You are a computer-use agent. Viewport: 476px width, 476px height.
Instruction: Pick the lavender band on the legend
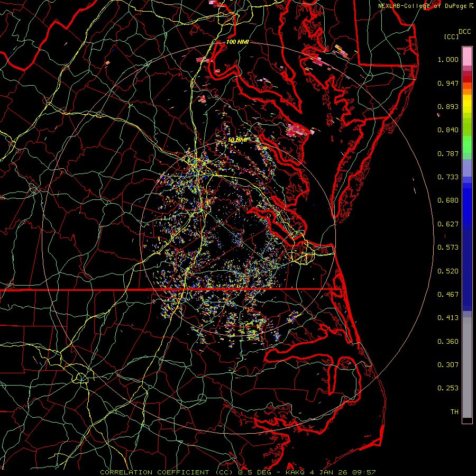467,168
